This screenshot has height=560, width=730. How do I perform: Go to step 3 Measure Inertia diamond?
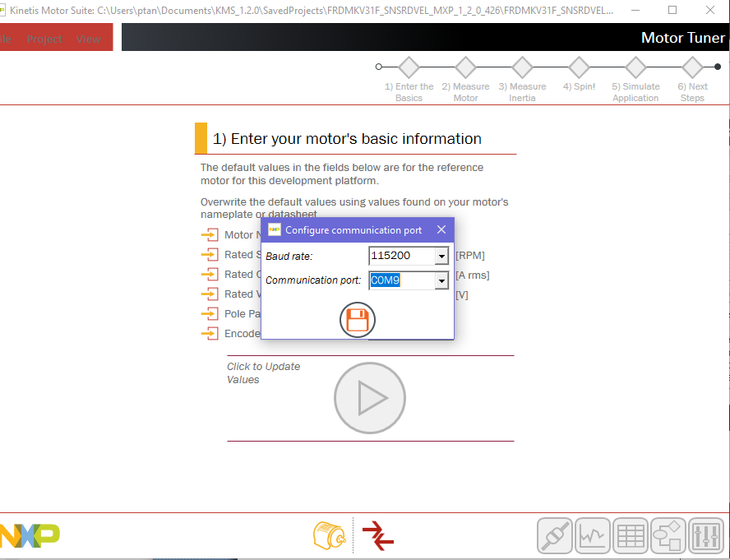coord(522,67)
